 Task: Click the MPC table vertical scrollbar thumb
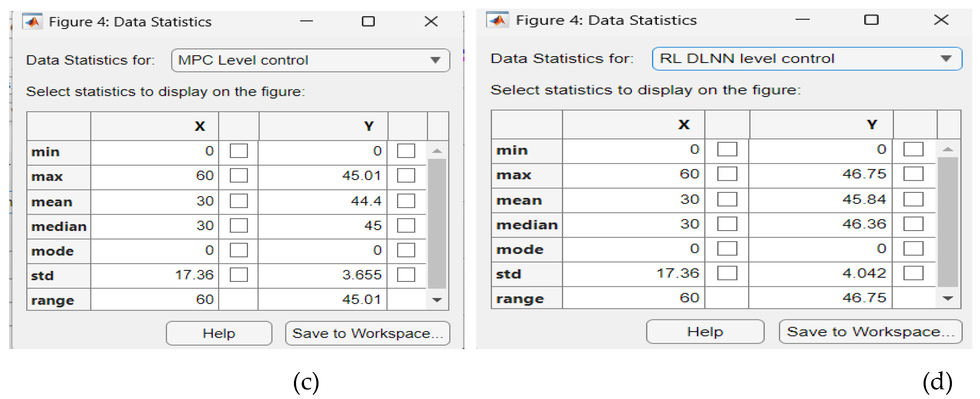pos(437,224)
